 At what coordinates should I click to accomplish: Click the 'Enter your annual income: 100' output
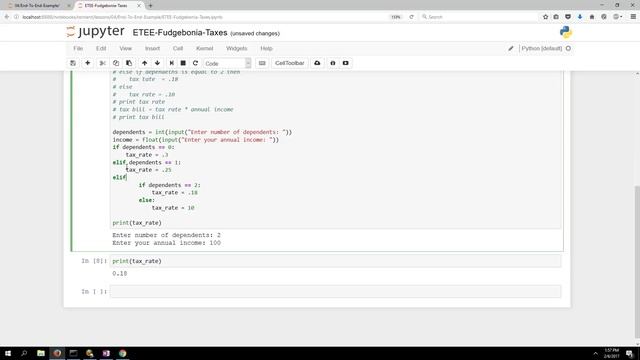pyautogui.click(x=167, y=243)
